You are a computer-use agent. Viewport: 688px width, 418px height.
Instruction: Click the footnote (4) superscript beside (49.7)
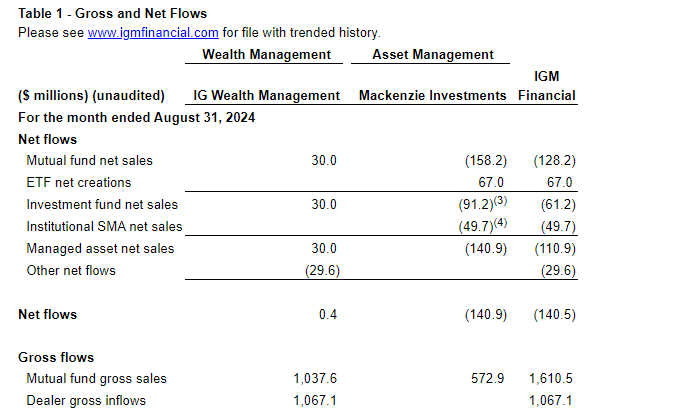pos(500,222)
